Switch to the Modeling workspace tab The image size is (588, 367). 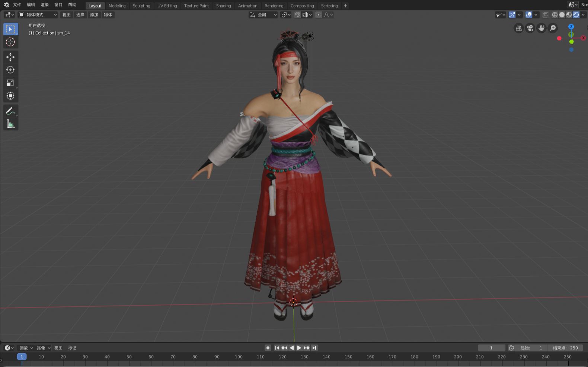tap(117, 6)
